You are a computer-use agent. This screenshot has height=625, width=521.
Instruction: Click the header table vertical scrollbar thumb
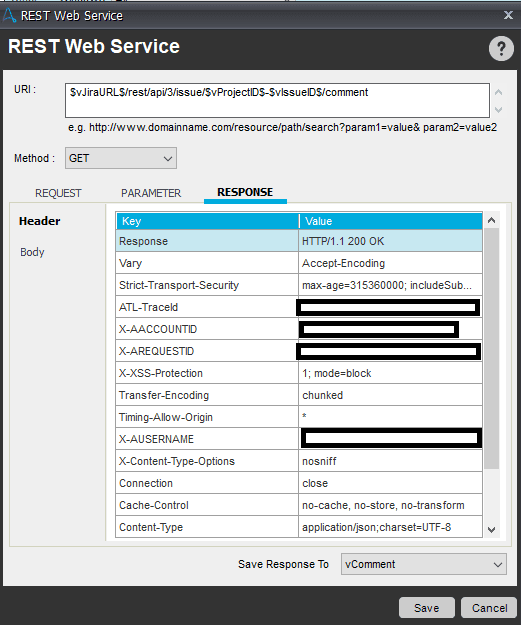click(x=492, y=349)
